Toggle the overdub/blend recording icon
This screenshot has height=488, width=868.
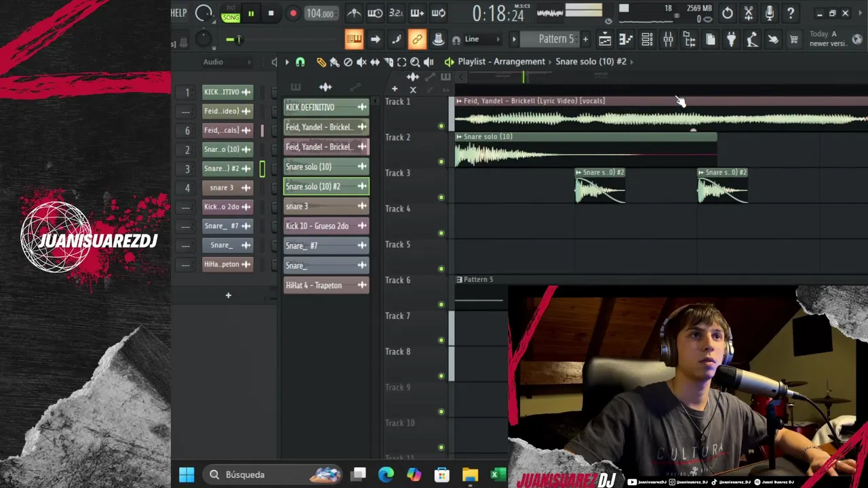pyautogui.click(x=418, y=13)
